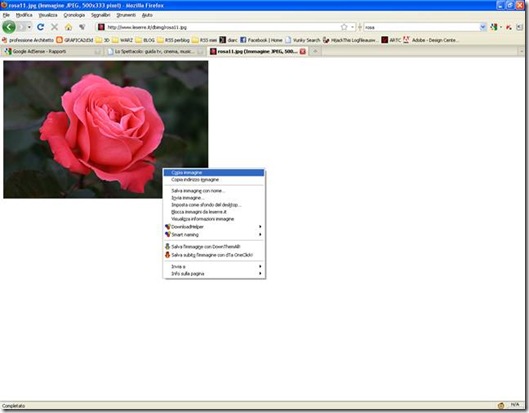Expand the 'Info sulla pagina' submenu
Viewport: 529px width, 413px height.
coord(214,274)
